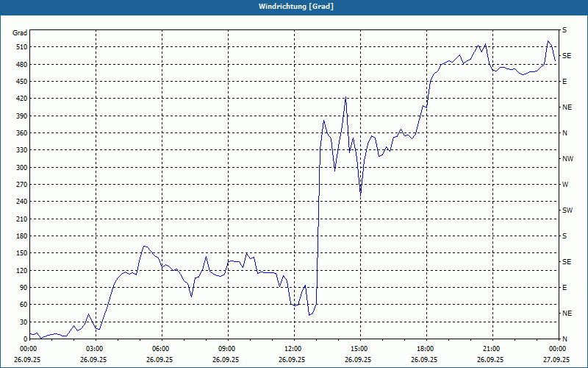Select the Grad unit label above y-axis

pyautogui.click(x=20, y=33)
